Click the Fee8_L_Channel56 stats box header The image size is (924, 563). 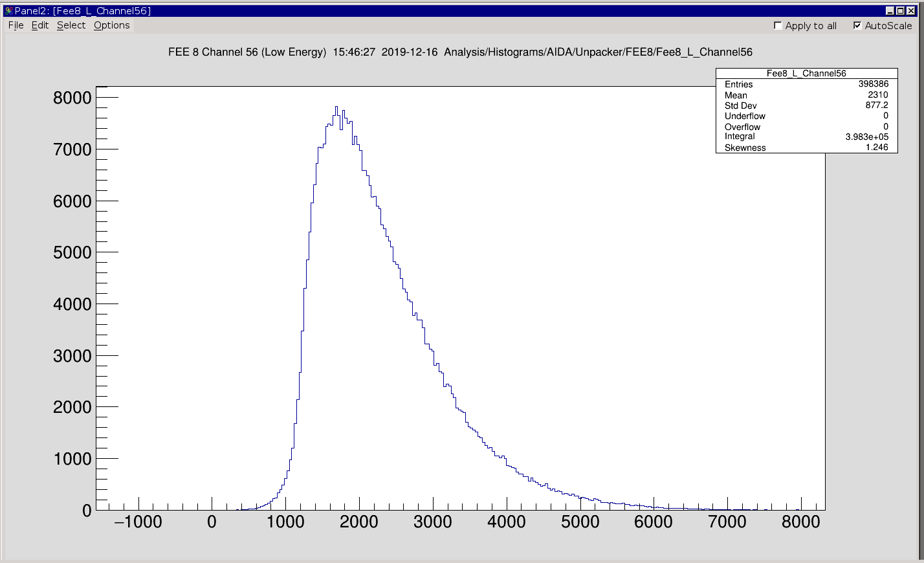pyautogui.click(x=806, y=73)
